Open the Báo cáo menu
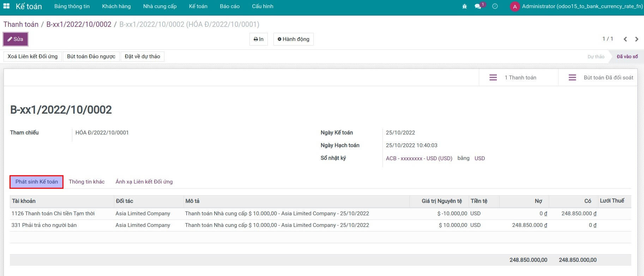The height and width of the screenshot is (276, 644). 229,6
